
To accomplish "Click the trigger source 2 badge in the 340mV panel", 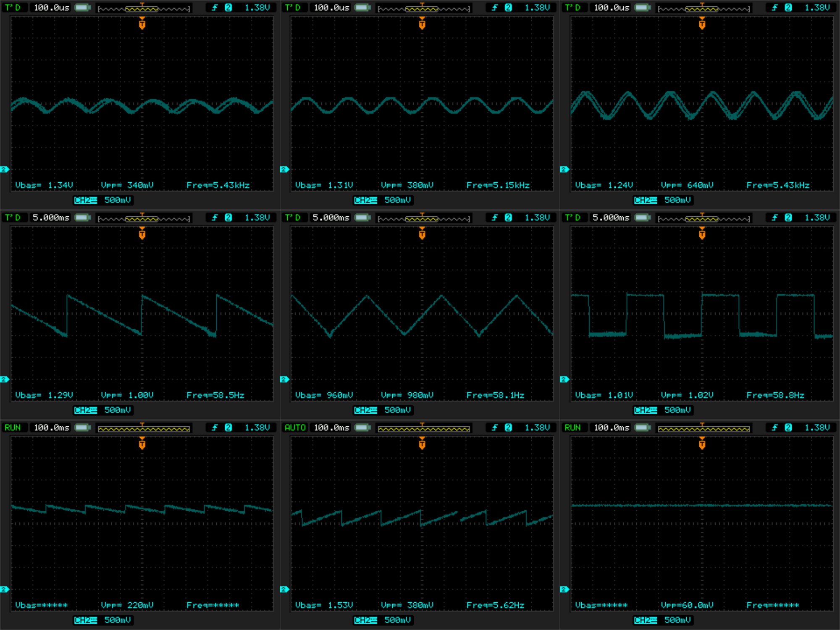I will [228, 8].
